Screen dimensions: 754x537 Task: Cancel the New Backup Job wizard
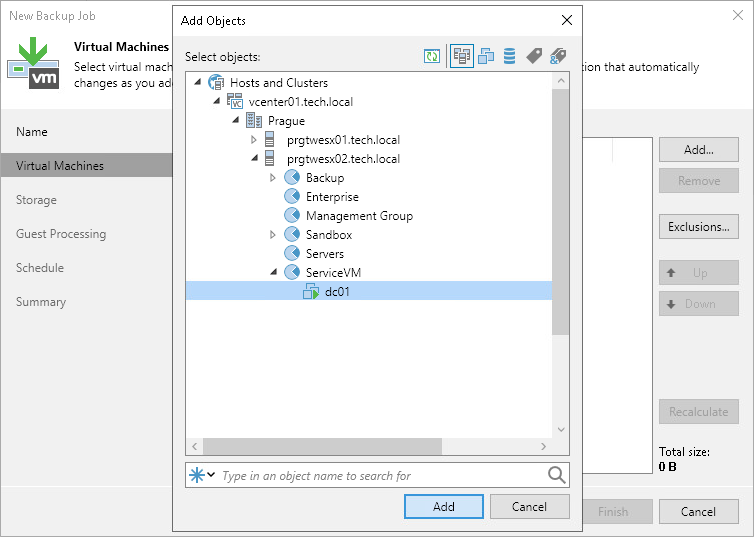698,512
